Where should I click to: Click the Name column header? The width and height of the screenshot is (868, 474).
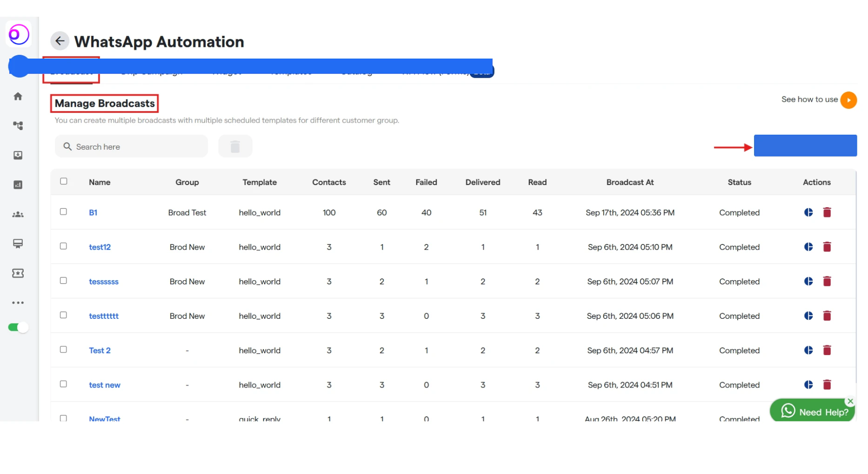[100, 182]
